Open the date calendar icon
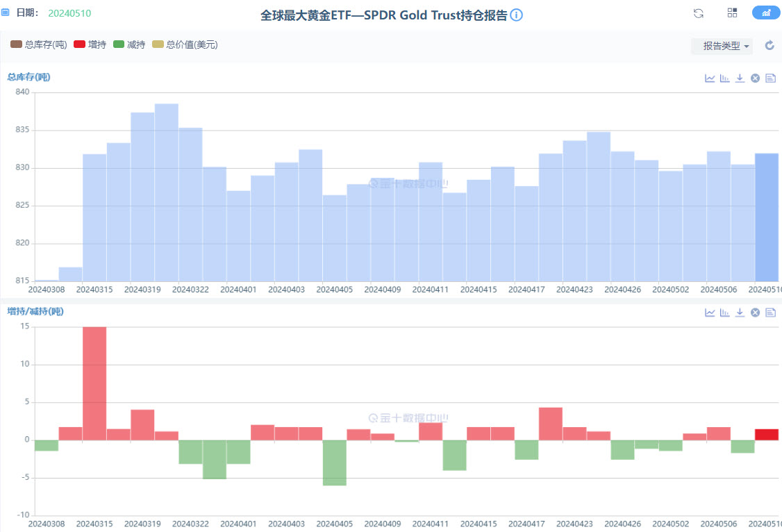 coord(5,13)
